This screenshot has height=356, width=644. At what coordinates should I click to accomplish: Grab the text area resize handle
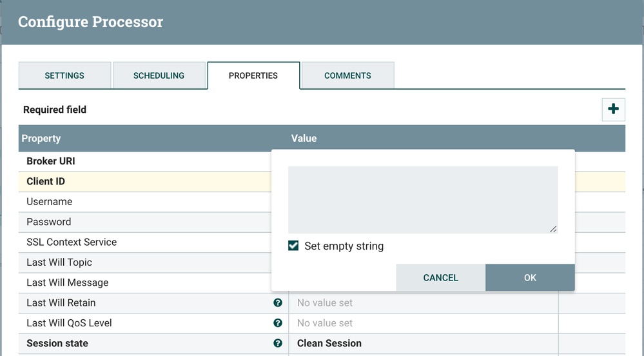tap(554, 229)
